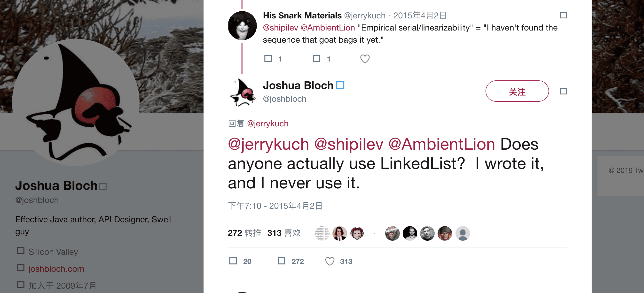Click reply icon on Joshua Bloch's tweet

(x=233, y=261)
